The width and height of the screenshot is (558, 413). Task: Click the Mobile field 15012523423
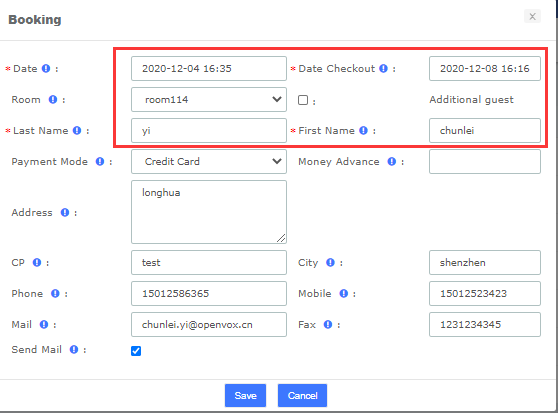(x=485, y=293)
